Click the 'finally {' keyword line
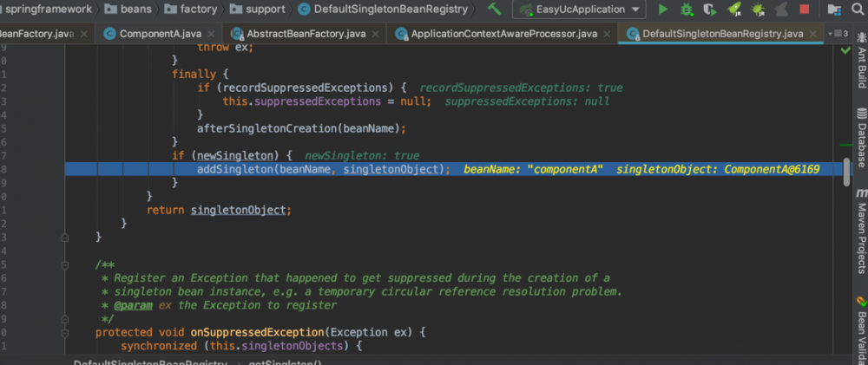 click(201, 74)
